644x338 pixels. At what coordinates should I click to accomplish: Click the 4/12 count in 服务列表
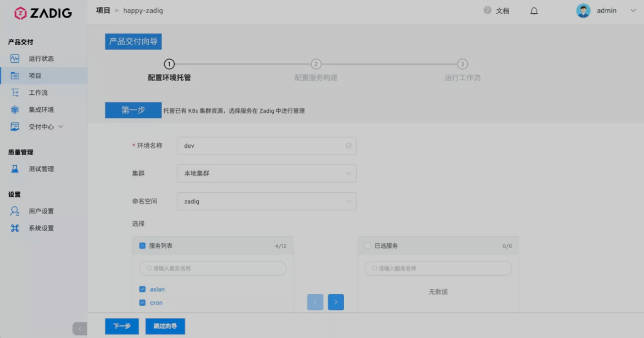pyautogui.click(x=281, y=246)
